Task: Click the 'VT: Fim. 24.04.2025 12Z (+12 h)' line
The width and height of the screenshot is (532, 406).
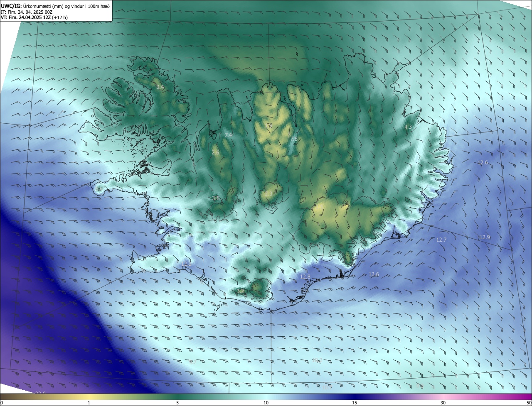Action: tap(34, 17)
